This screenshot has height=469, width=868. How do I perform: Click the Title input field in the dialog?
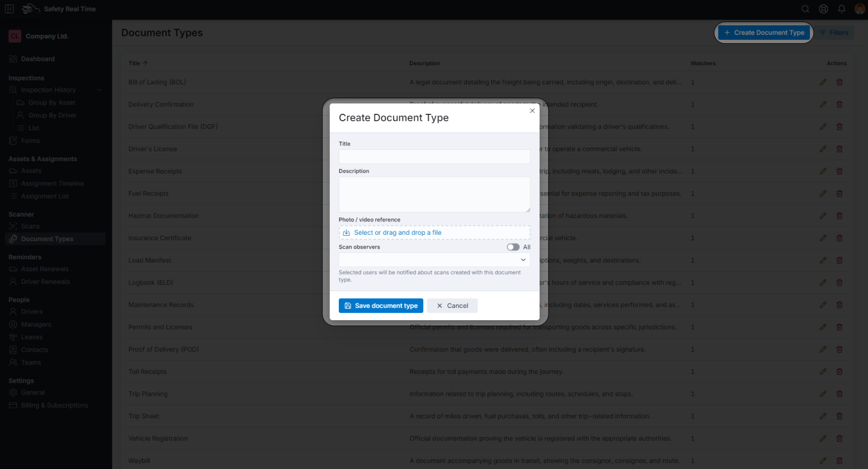pyautogui.click(x=434, y=156)
